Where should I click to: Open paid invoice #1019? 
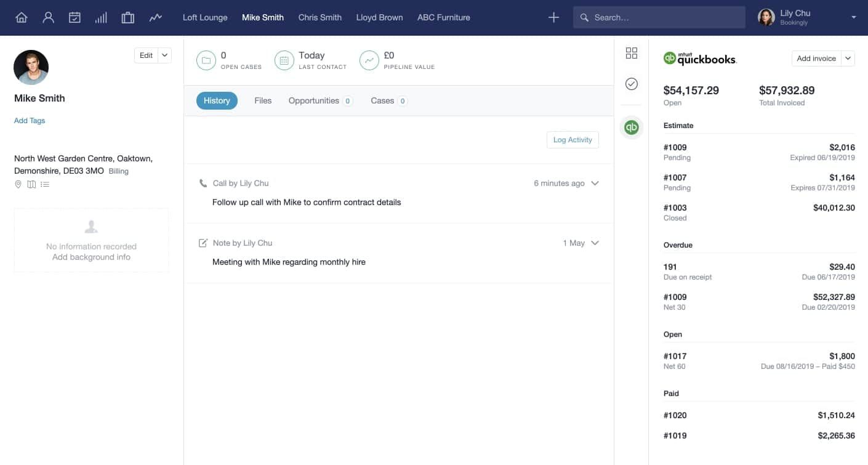tap(759, 435)
